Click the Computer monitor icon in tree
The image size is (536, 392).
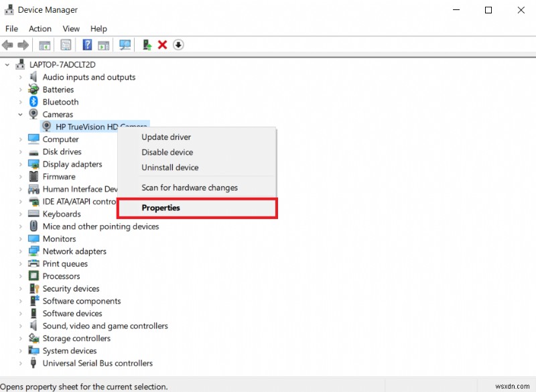pyautogui.click(x=33, y=139)
